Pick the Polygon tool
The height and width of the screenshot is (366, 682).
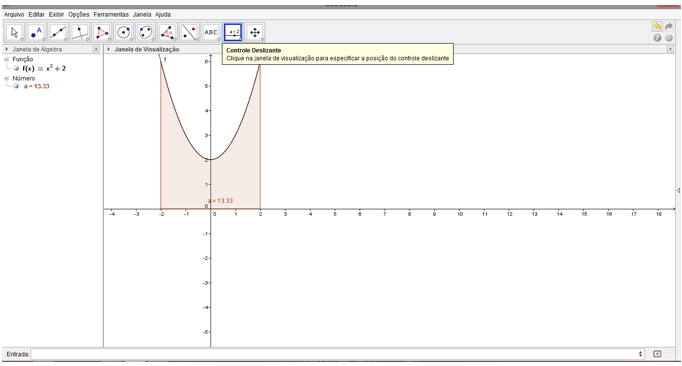tap(102, 32)
